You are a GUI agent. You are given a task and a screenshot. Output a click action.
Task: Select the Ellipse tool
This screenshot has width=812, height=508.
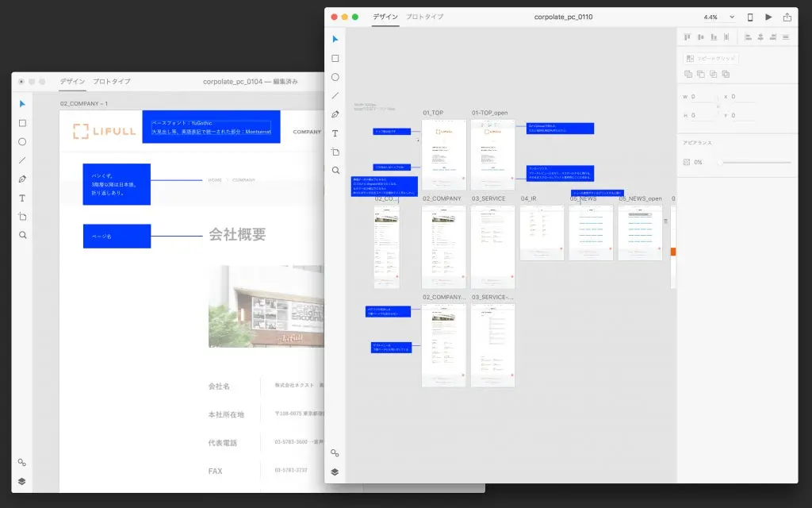pos(335,76)
